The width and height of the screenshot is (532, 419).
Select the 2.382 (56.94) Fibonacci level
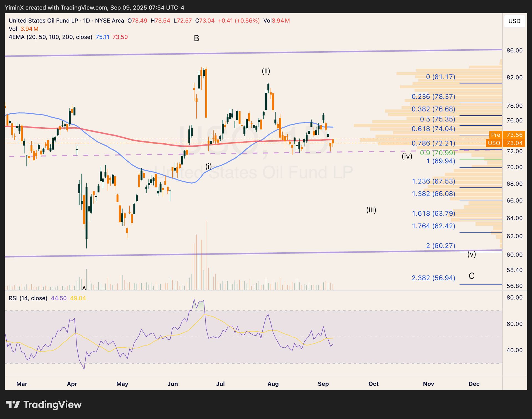(x=433, y=278)
